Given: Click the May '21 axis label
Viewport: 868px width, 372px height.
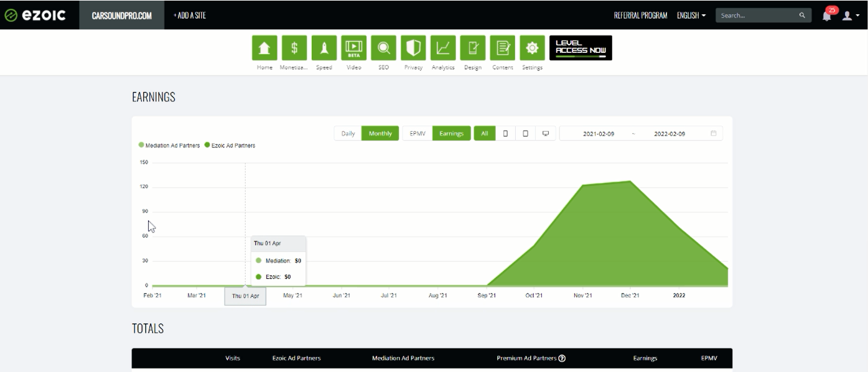Looking at the screenshot, I should pos(292,295).
